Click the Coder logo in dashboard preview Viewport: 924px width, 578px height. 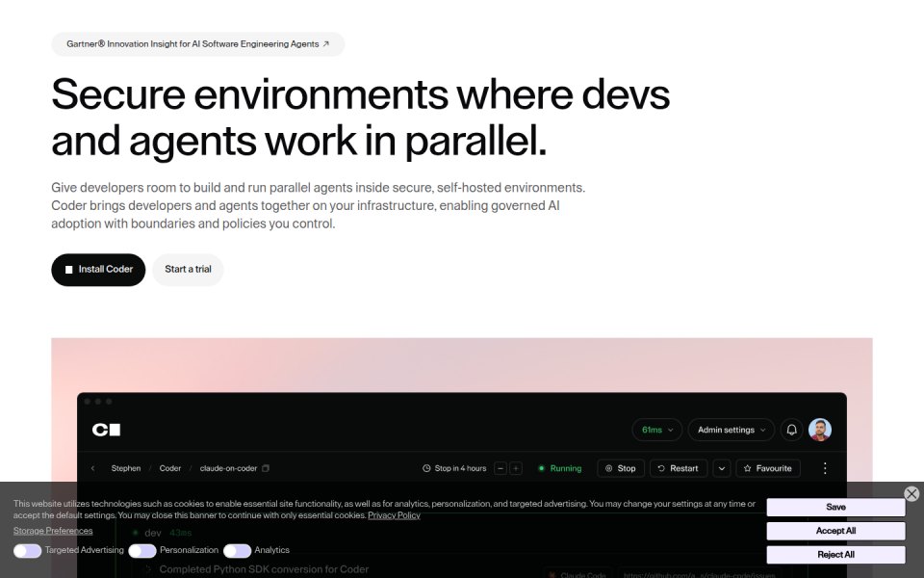[x=106, y=430]
